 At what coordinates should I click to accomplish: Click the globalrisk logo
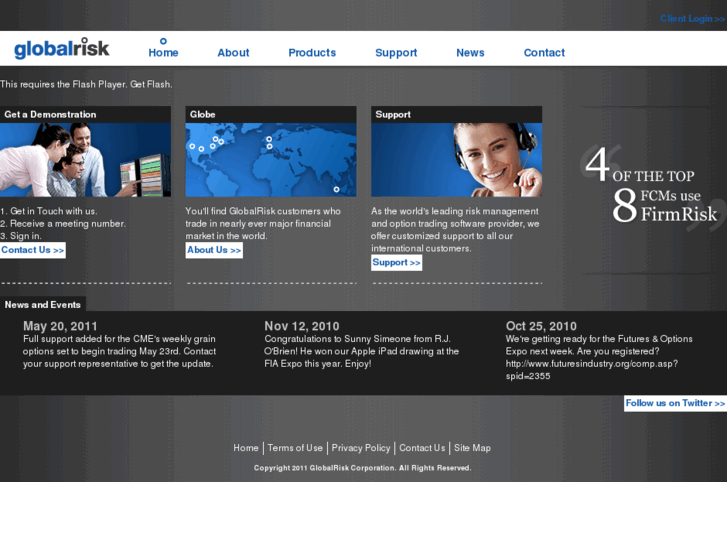(x=62, y=49)
